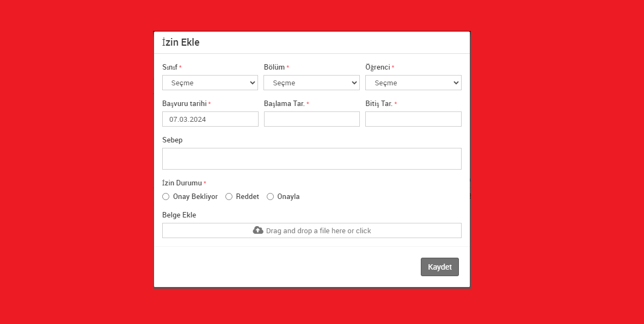Choose the Reddet radio option
This screenshot has height=324, width=644.
229,197
